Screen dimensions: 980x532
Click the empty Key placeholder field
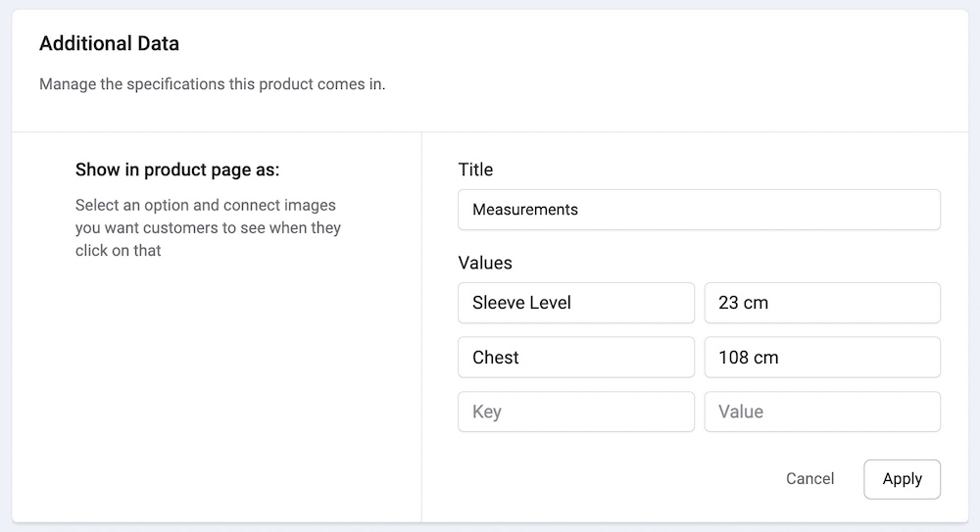(x=576, y=412)
